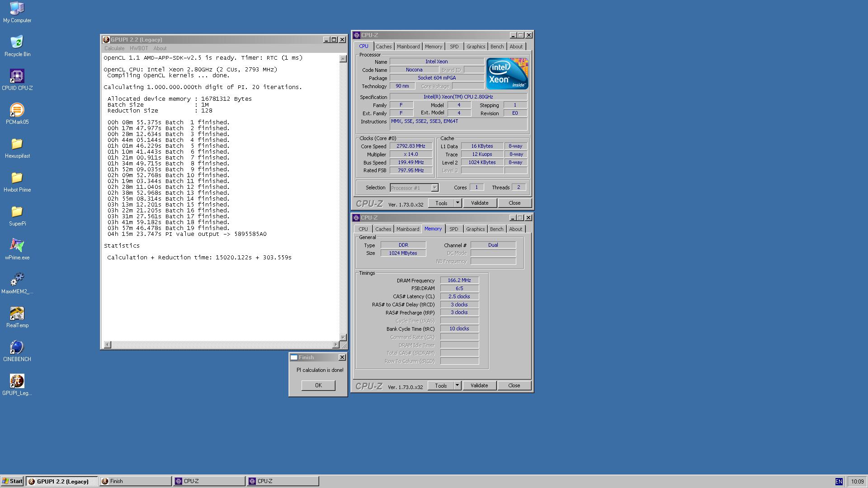This screenshot has height=488, width=868.
Task: Open the Recycle Bin icon
Action: 17,46
